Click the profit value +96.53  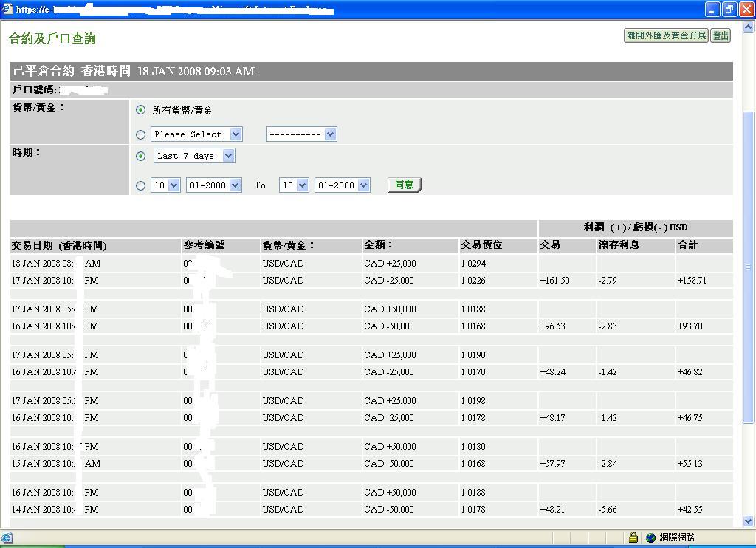point(552,326)
